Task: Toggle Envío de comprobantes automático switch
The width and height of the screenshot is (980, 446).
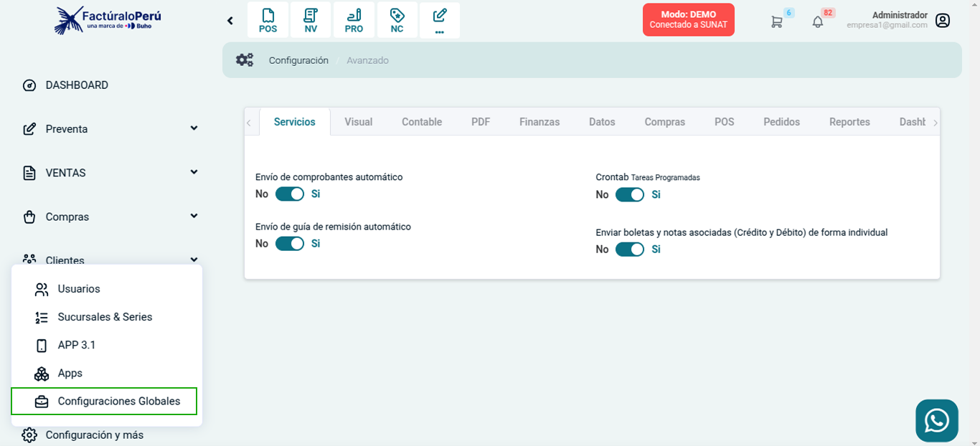Action: 290,194
